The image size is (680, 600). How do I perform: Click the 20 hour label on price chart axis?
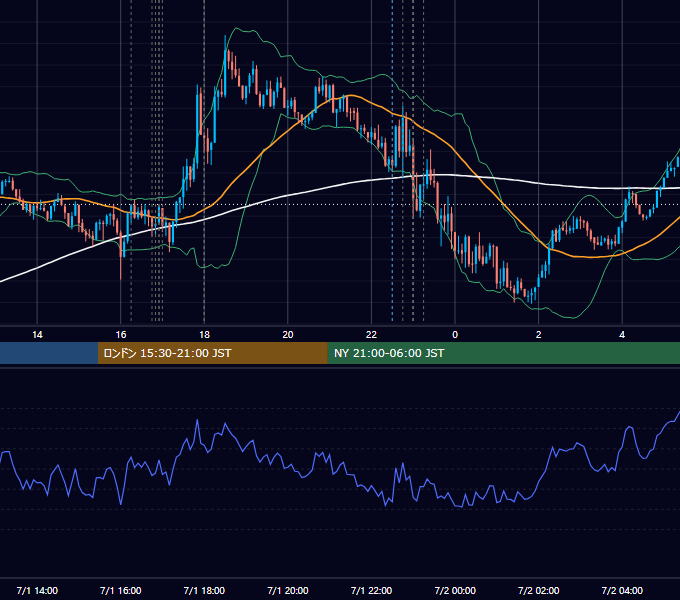(x=288, y=335)
